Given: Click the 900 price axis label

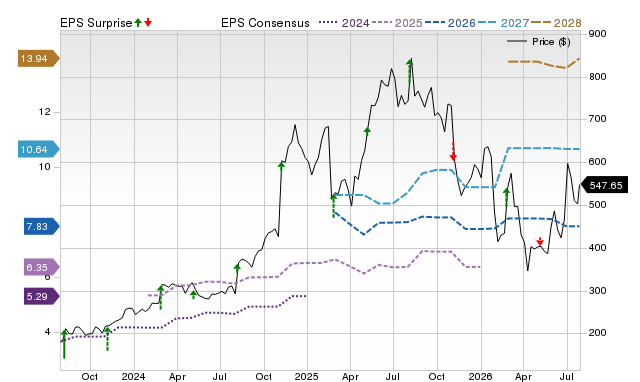Looking at the screenshot, I should [598, 34].
